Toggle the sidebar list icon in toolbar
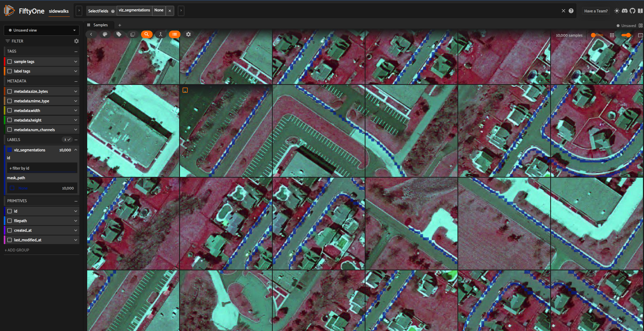644x331 pixels. click(x=174, y=34)
